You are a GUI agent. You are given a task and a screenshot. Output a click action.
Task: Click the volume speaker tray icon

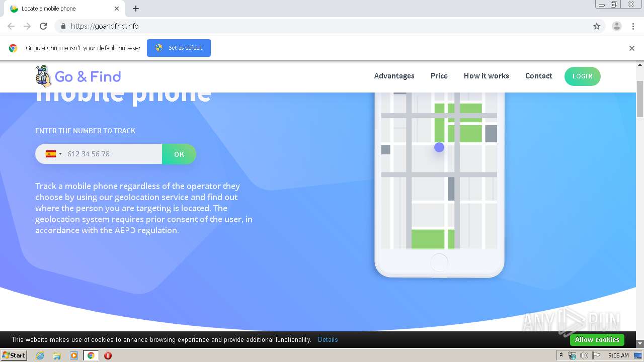click(584, 355)
